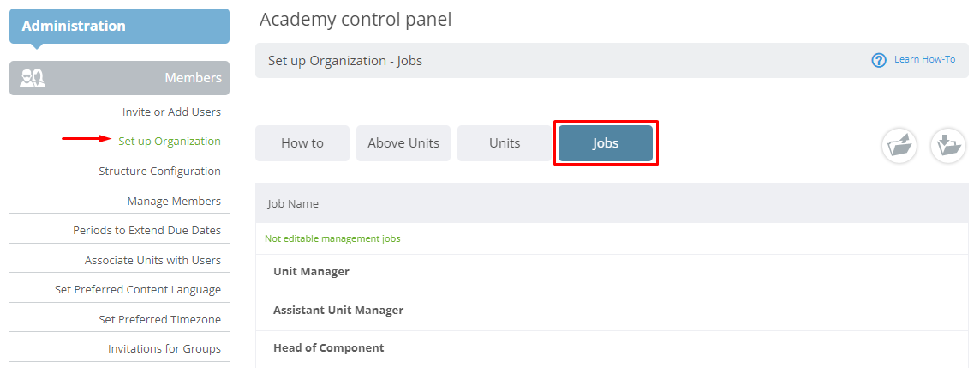Screen dimensions: 980x368
Task: Select Set Preferred Content Language
Action: (x=138, y=290)
